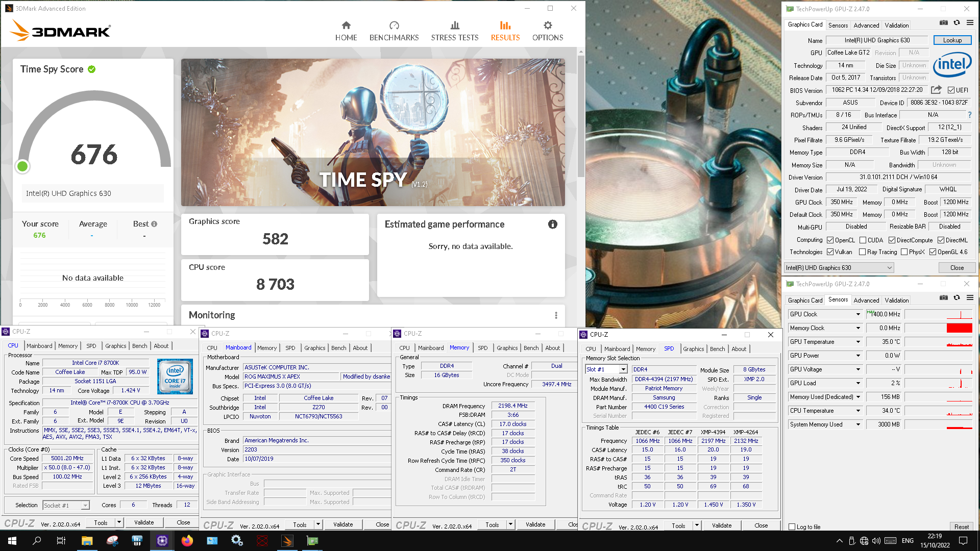Open hamburger menu in upper GPU-Z window
This screenshot has width=980, height=551.
(x=970, y=22)
